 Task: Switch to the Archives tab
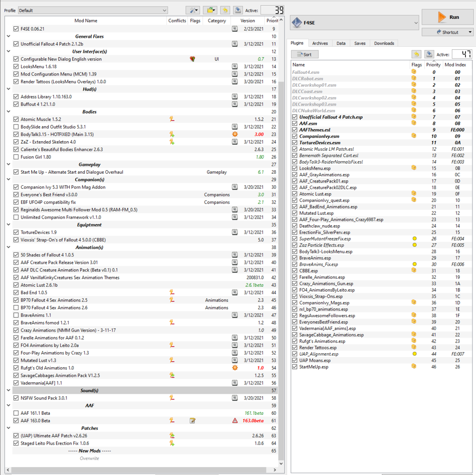pos(320,44)
